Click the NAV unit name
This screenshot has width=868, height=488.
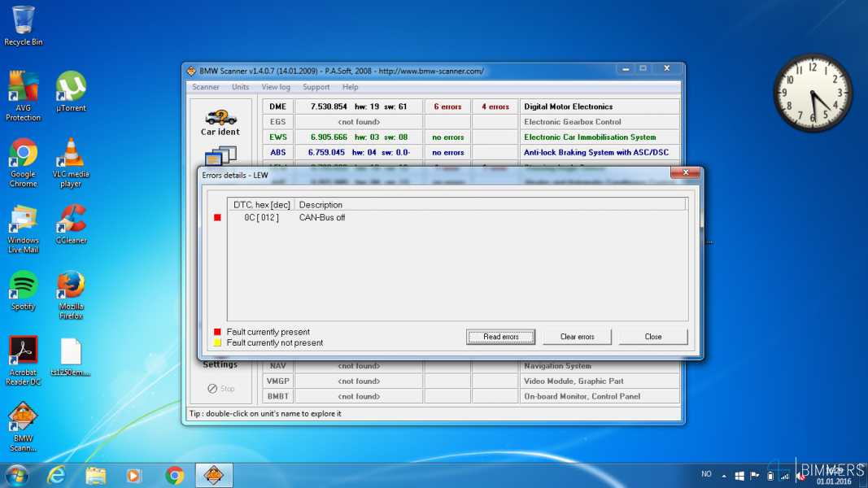point(278,366)
